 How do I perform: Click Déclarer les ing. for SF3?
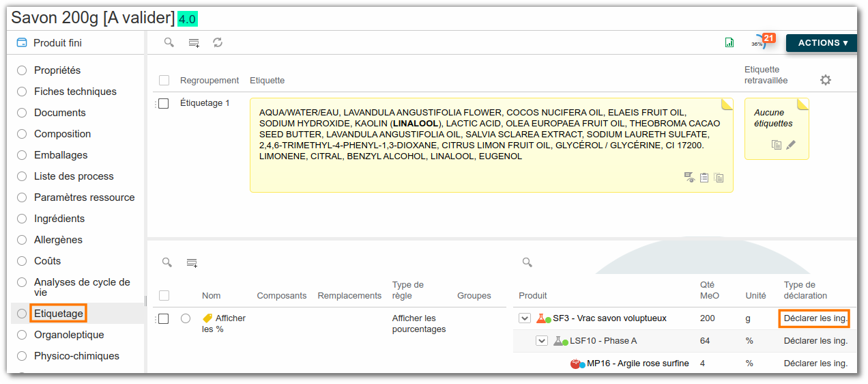tap(815, 318)
